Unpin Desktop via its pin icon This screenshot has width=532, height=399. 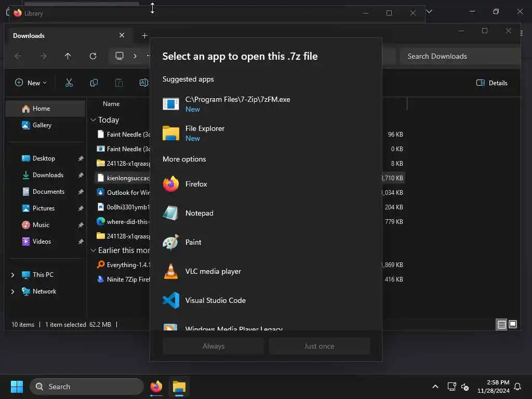pyautogui.click(x=81, y=158)
